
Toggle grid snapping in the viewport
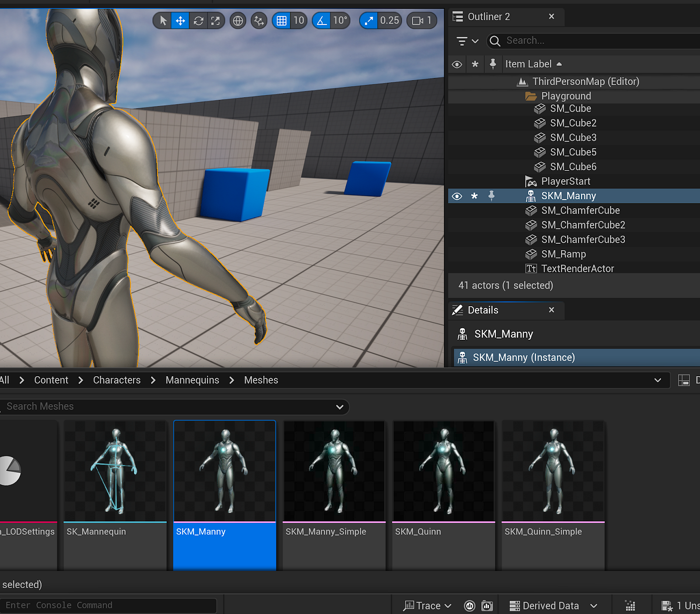(281, 21)
